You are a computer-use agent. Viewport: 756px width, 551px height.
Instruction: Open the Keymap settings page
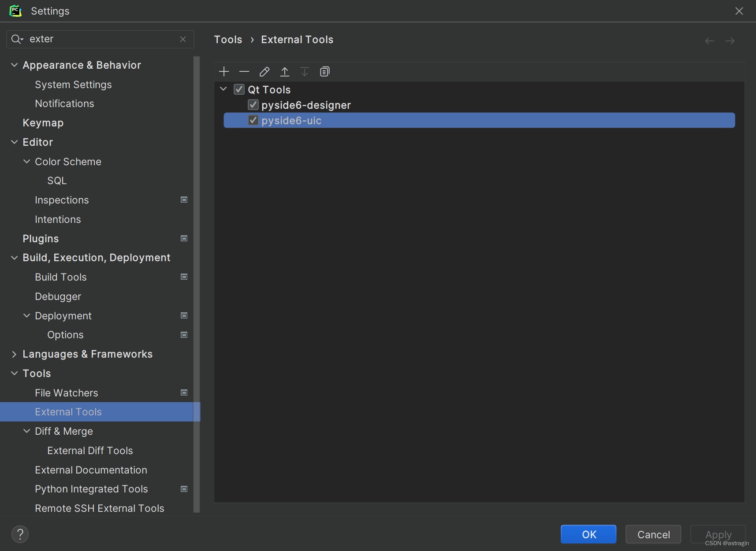coord(43,123)
